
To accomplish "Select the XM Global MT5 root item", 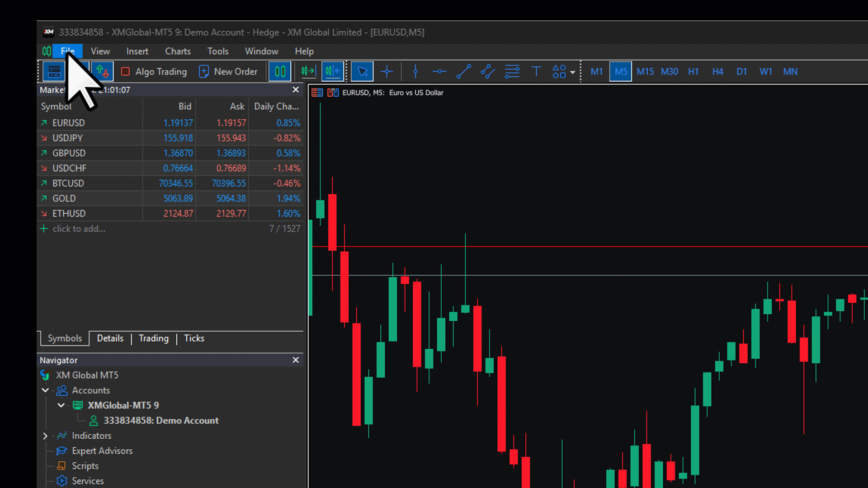I will (x=87, y=375).
